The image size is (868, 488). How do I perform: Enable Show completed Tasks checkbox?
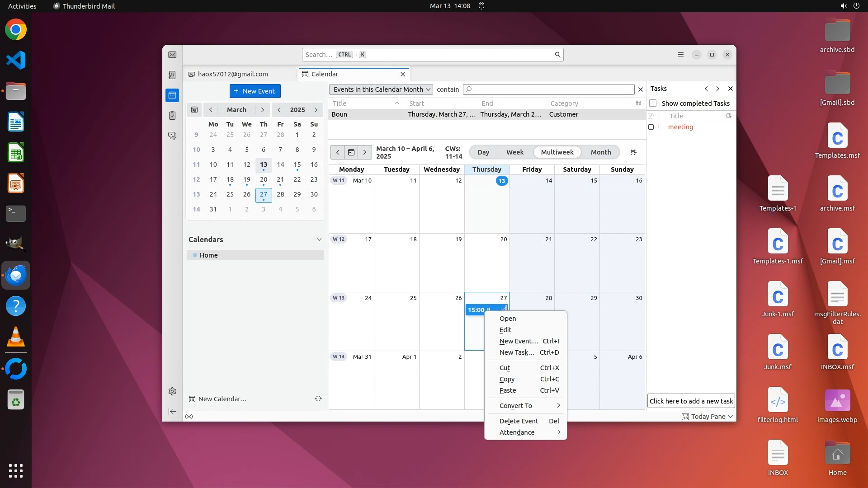point(653,103)
